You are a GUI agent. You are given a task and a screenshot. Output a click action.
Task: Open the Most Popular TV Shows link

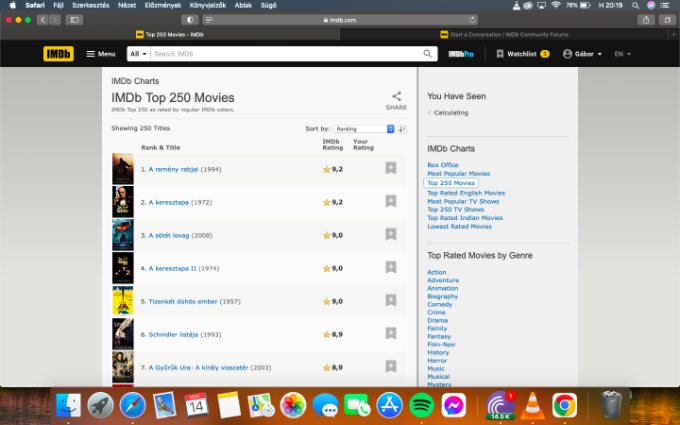point(463,201)
